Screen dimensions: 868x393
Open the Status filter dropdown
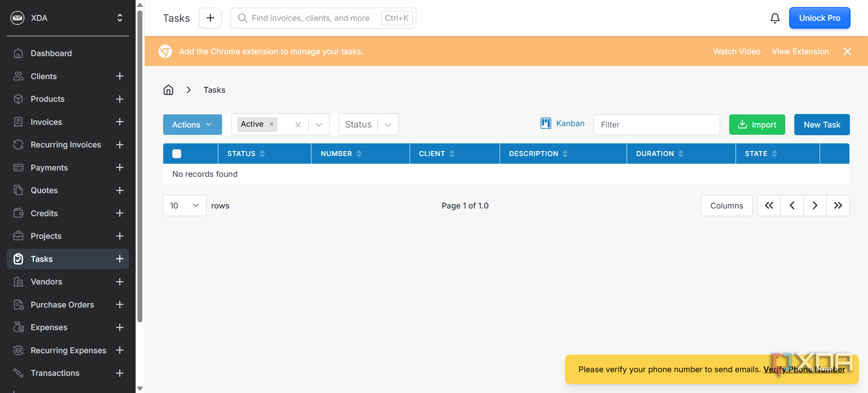[x=368, y=124]
